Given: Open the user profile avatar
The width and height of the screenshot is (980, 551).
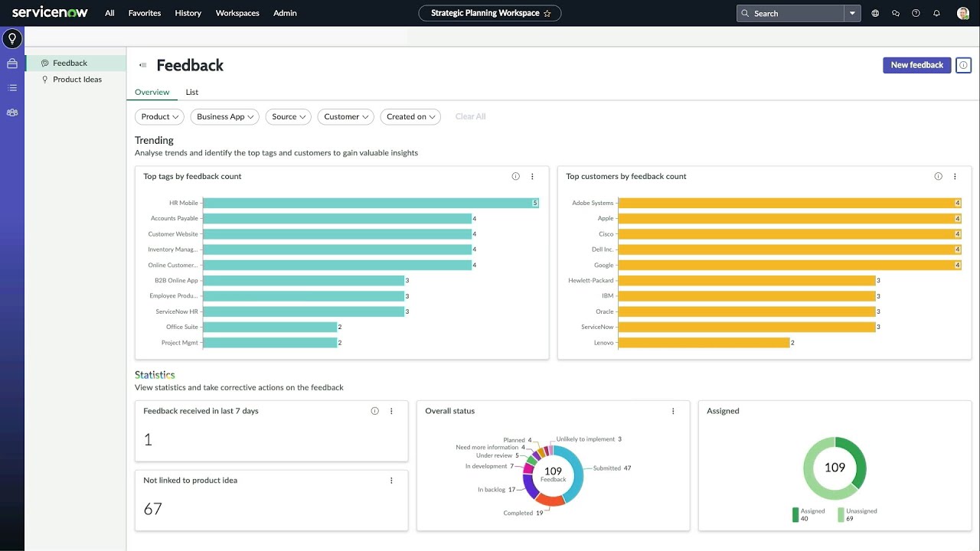Looking at the screenshot, I should pyautogui.click(x=963, y=13).
